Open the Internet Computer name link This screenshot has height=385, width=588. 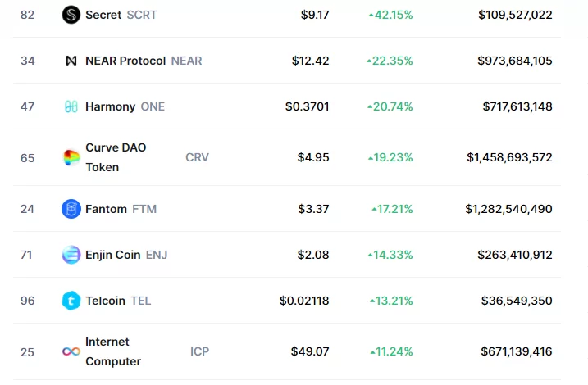pos(113,351)
